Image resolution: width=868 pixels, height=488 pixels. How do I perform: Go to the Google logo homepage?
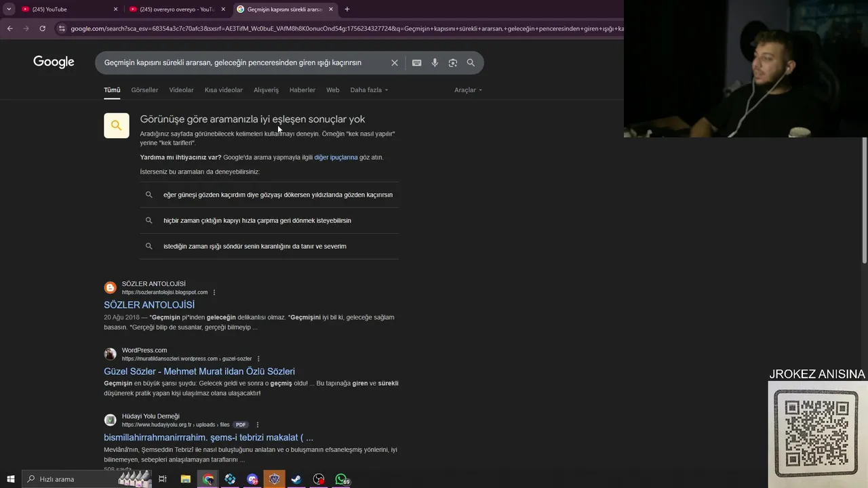[54, 62]
